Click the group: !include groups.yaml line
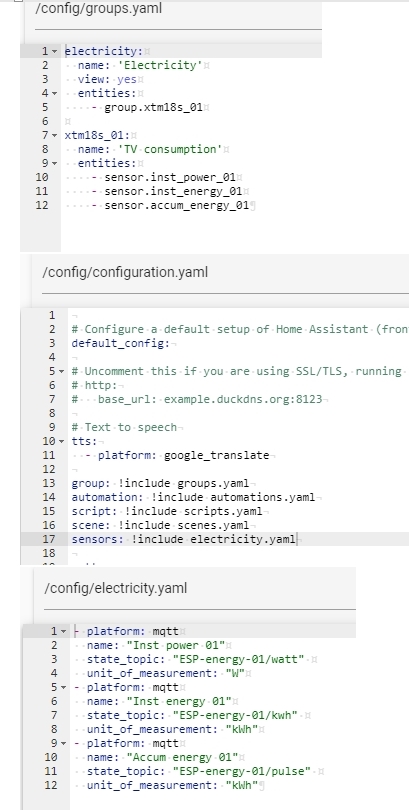 click(x=160, y=484)
